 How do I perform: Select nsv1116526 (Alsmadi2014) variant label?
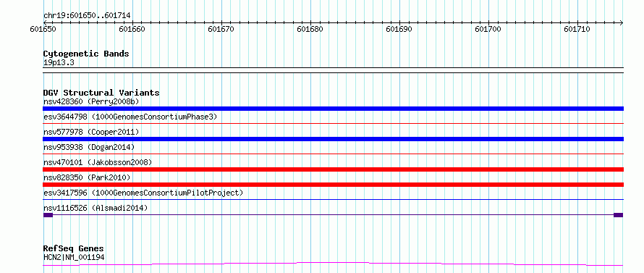pos(96,208)
